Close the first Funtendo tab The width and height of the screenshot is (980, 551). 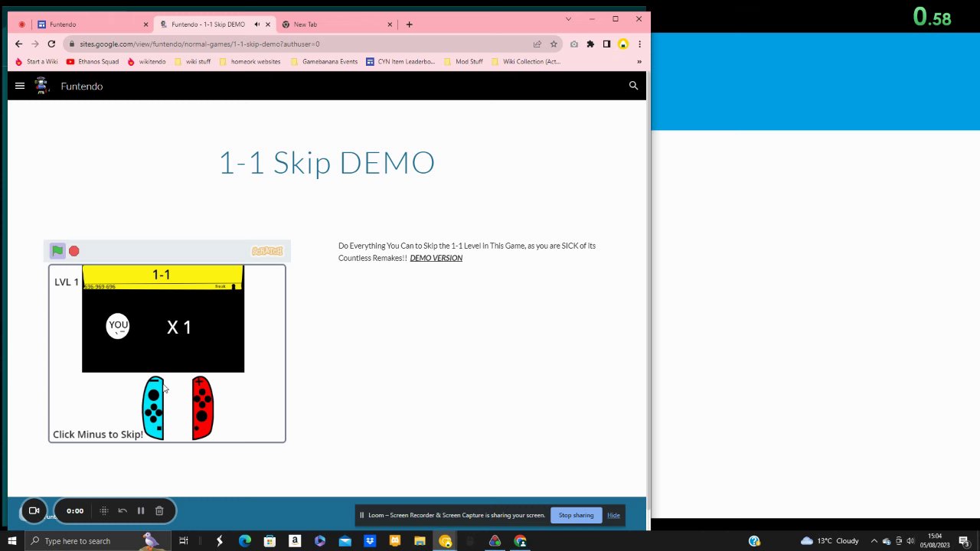(x=145, y=24)
